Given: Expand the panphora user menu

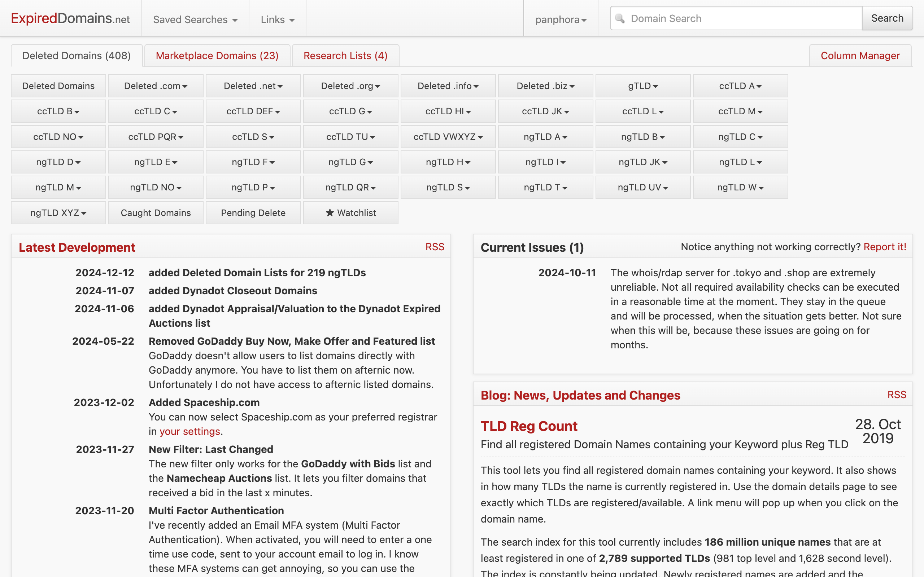Looking at the screenshot, I should pos(561,19).
